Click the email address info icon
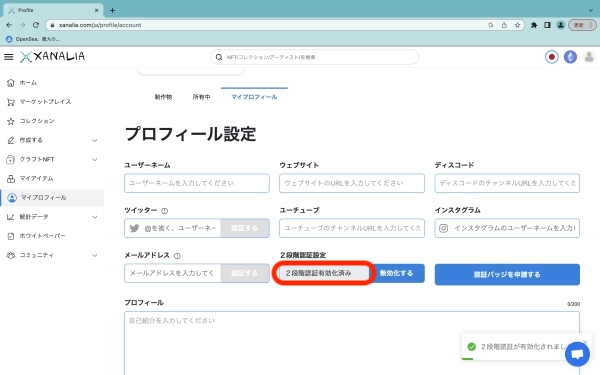 [177, 256]
